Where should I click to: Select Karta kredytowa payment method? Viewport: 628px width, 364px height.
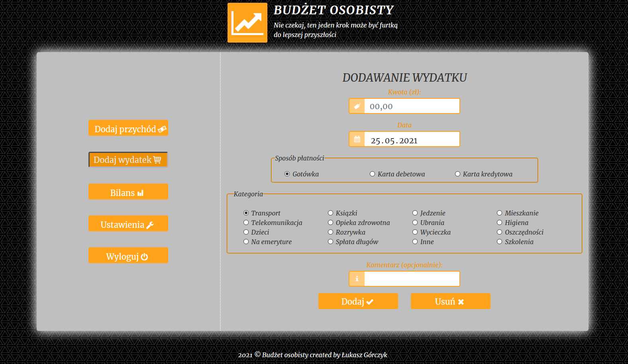[458, 174]
